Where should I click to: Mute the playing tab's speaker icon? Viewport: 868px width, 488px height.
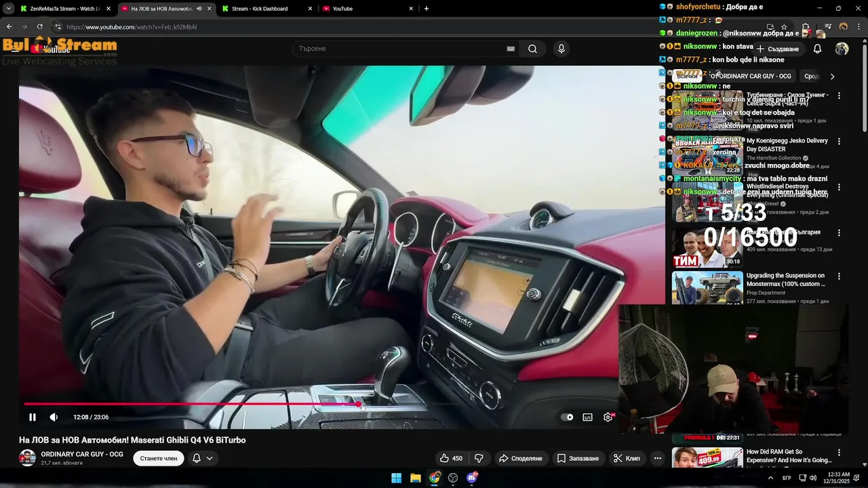(x=199, y=9)
